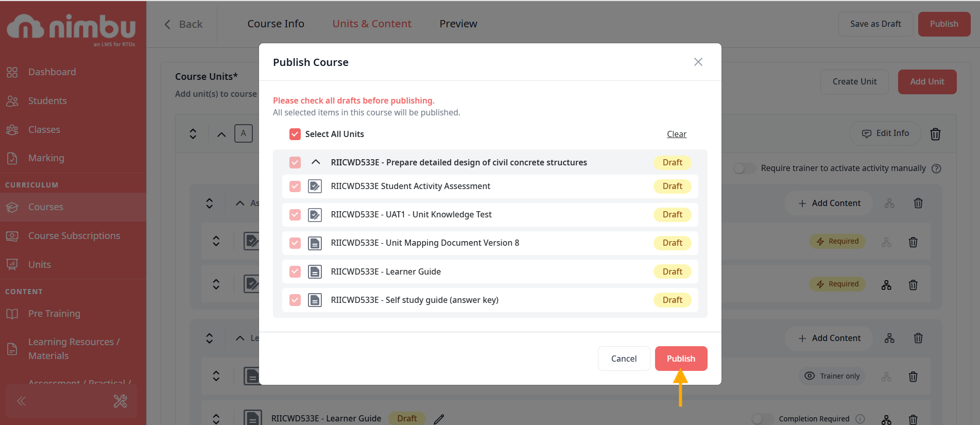Click Save as Draft button
The height and width of the screenshot is (425, 980).
tap(875, 24)
